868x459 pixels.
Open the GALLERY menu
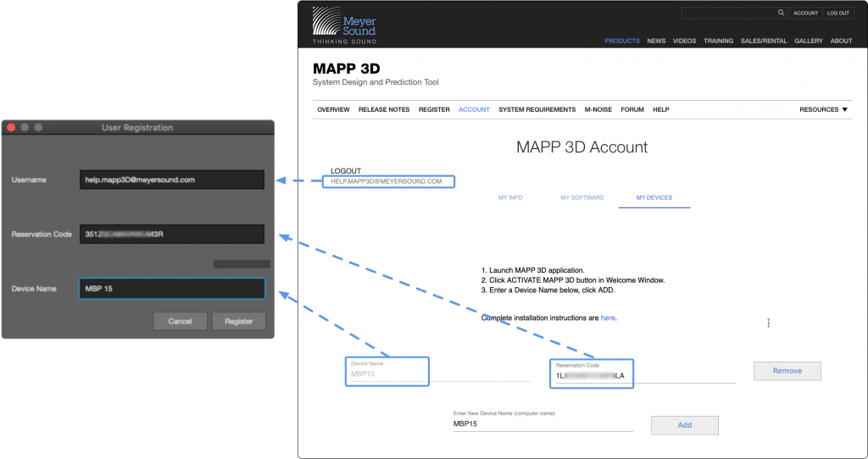pyautogui.click(x=809, y=41)
